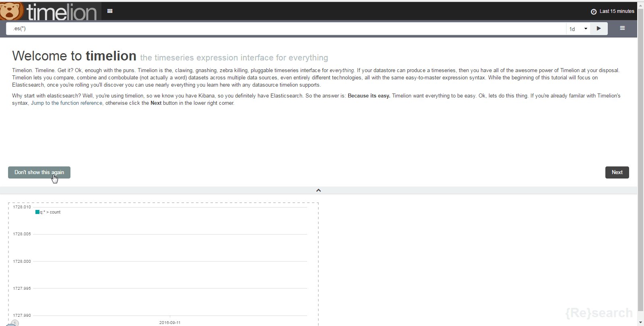Click the scrollbar down arrow
Screen dimensions: 644x326
640,323
